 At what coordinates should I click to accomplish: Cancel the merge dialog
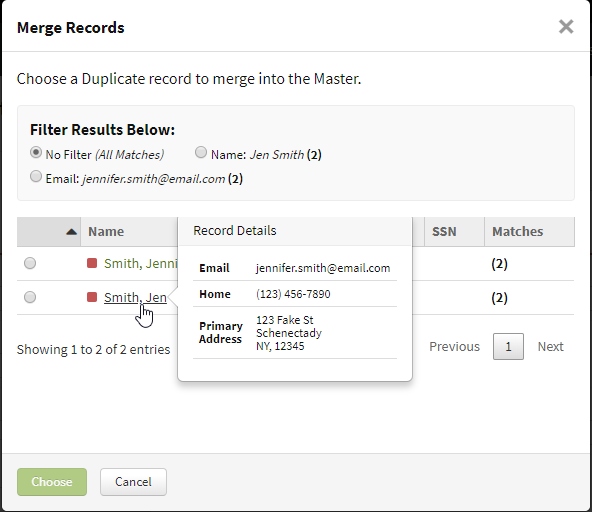tap(133, 482)
